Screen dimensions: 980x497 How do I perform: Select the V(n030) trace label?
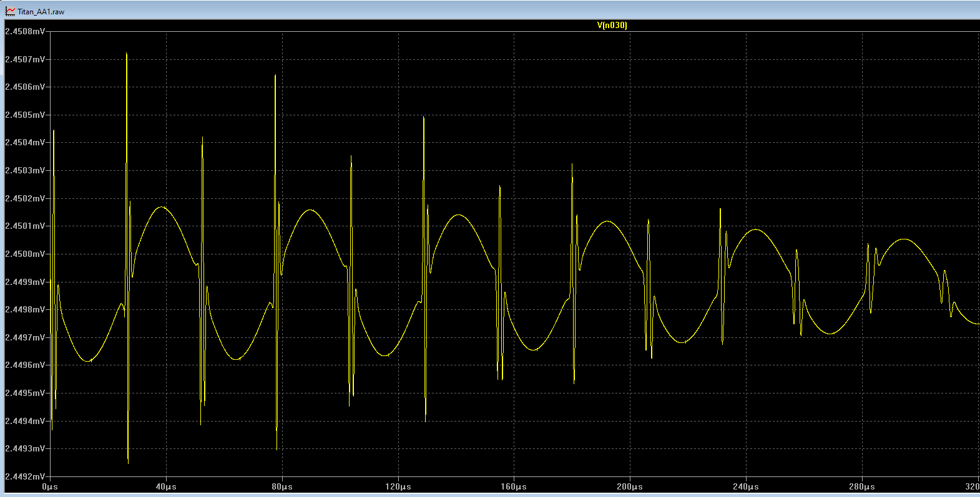612,26
